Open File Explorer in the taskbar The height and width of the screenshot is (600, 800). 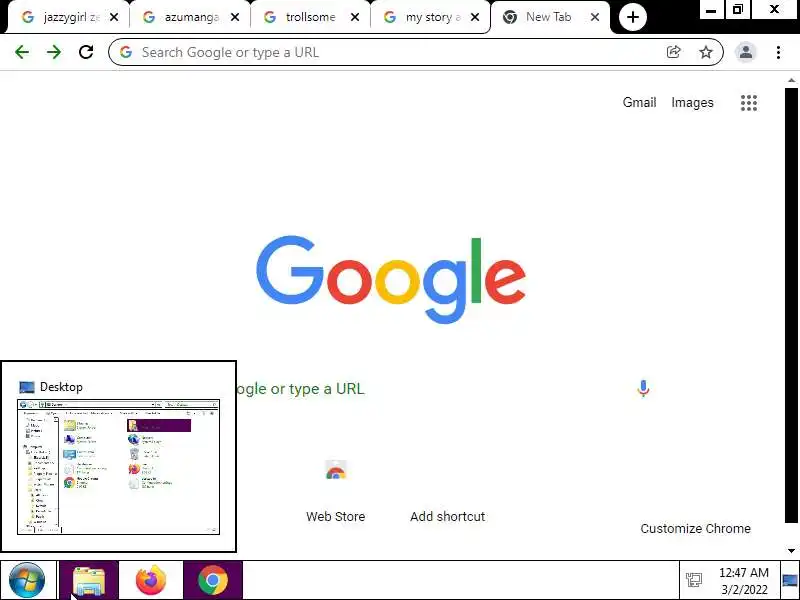(x=89, y=580)
